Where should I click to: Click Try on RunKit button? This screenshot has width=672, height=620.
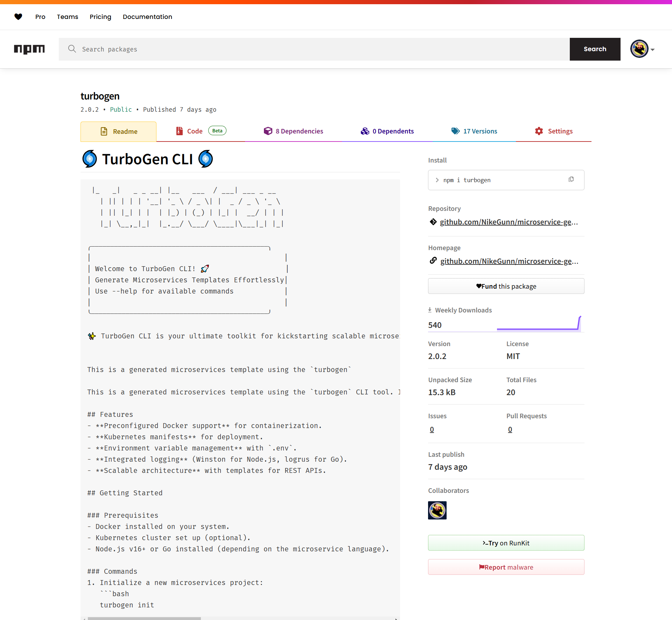[506, 543]
